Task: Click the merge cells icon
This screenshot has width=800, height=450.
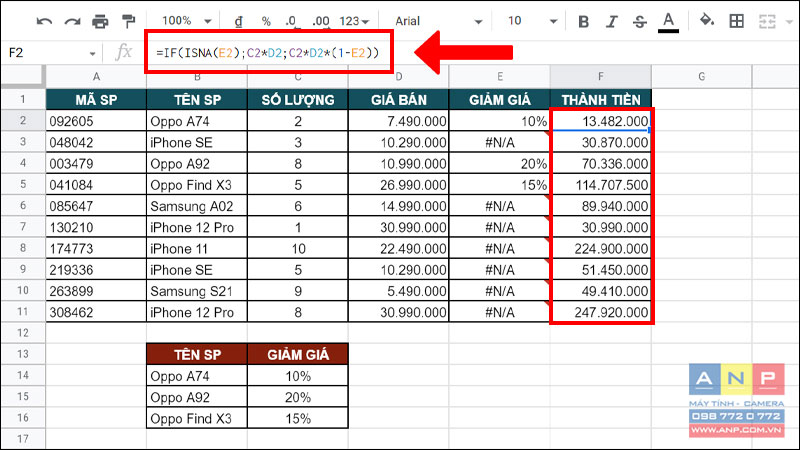Action: [767, 21]
